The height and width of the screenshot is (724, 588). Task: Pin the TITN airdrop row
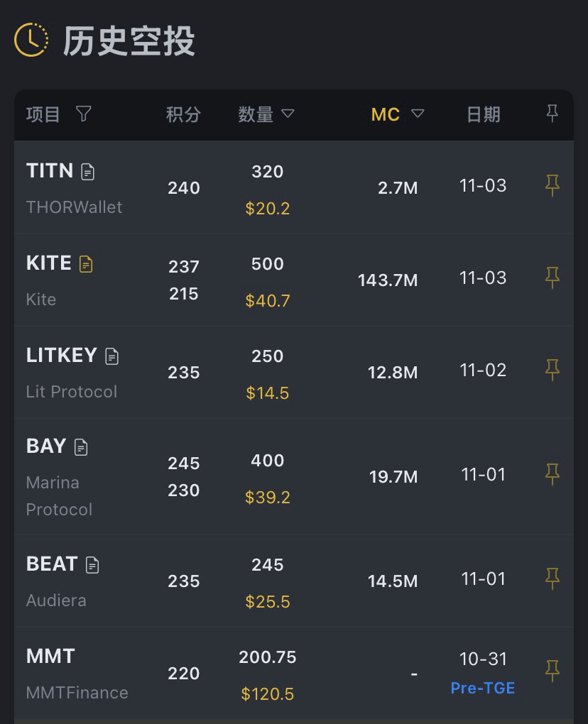tap(552, 186)
